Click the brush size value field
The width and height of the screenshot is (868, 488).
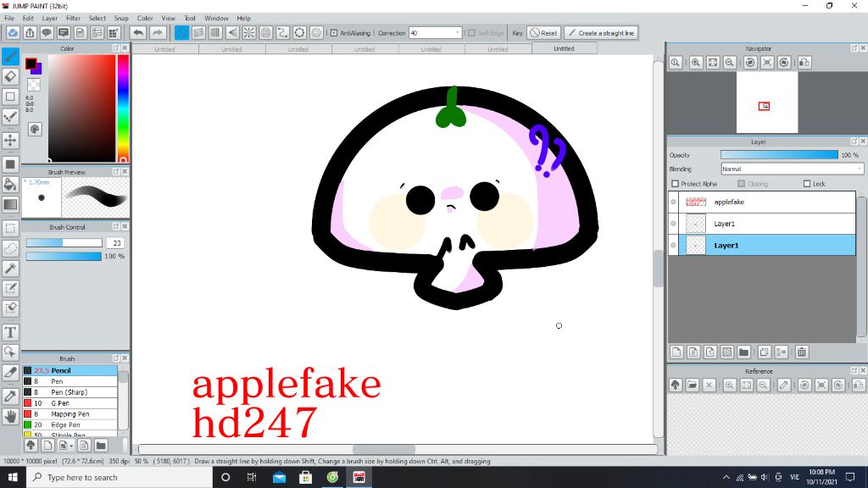coord(115,243)
